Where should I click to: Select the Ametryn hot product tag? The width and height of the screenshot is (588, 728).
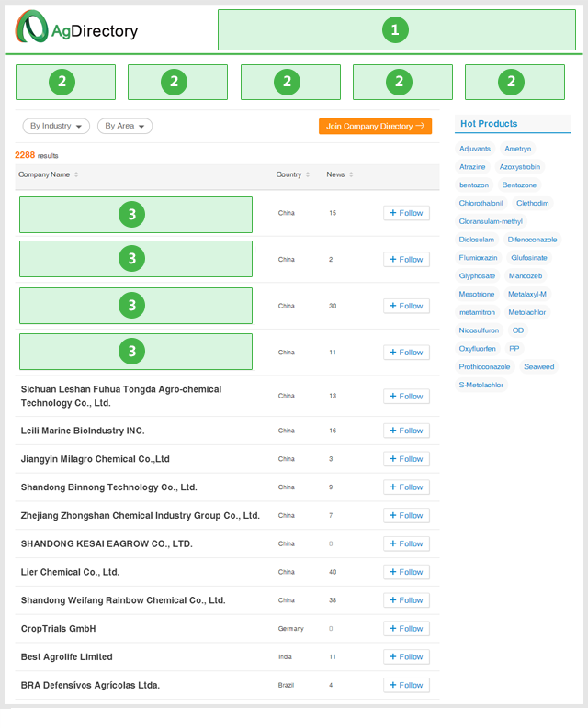click(x=518, y=149)
